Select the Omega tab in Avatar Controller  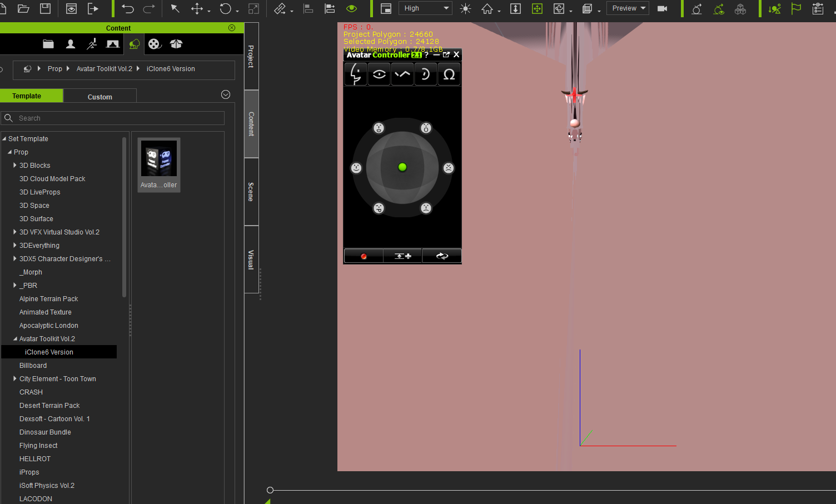pyautogui.click(x=449, y=74)
